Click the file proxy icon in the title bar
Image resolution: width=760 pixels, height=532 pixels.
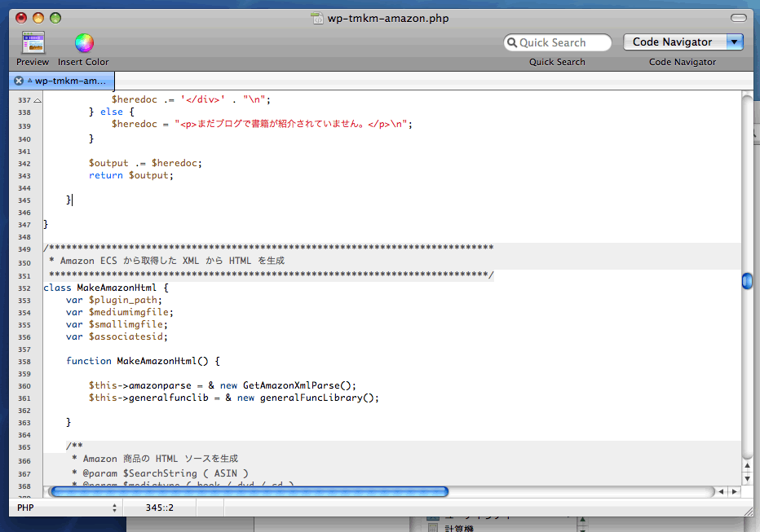pos(317,18)
